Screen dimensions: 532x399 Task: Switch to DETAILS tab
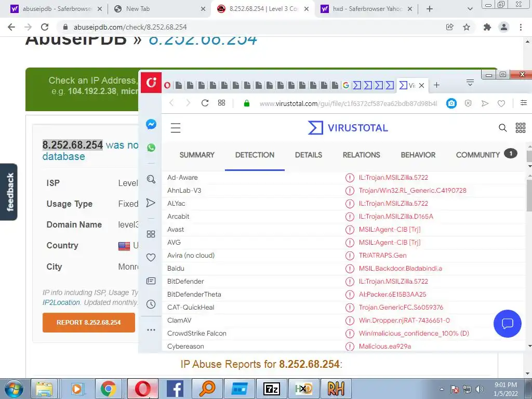309,155
